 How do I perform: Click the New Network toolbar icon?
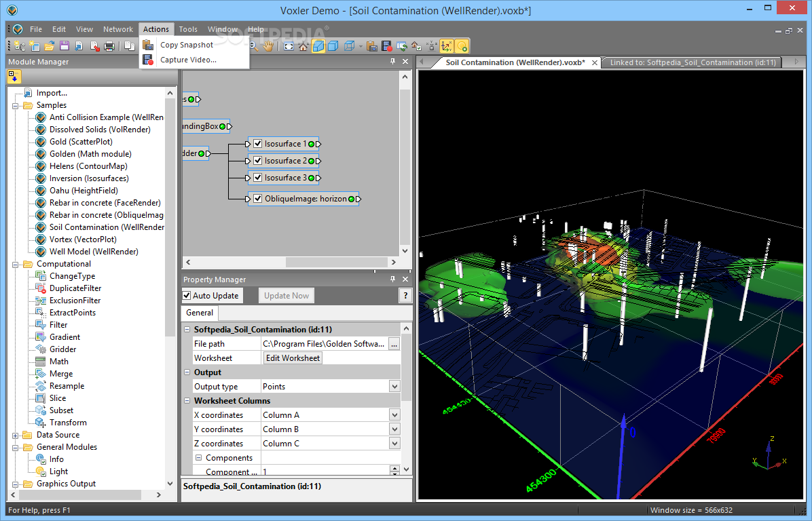coord(20,46)
